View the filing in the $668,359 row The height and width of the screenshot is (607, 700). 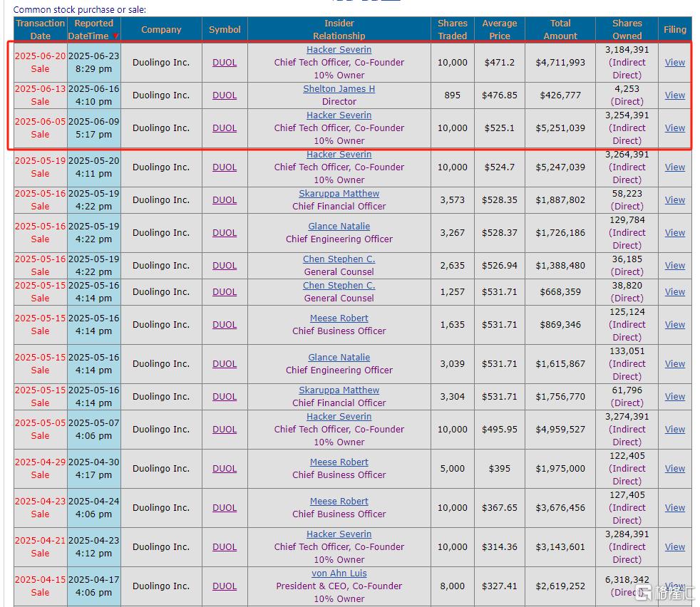[x=674, y=292]
